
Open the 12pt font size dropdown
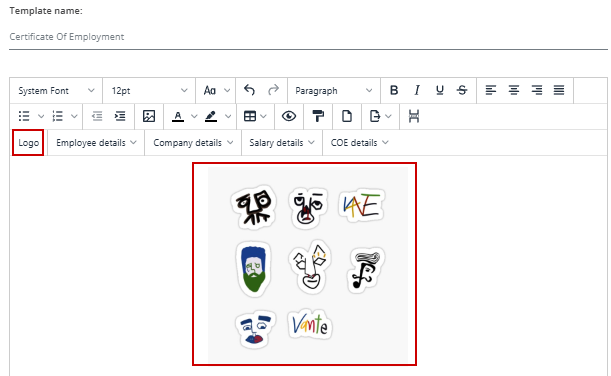pos(149,90)
